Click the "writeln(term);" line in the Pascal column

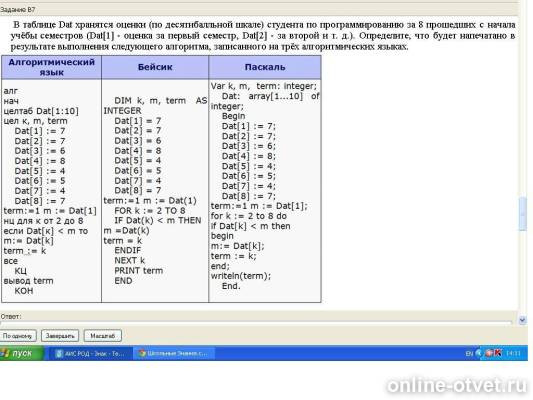[241, 276]
